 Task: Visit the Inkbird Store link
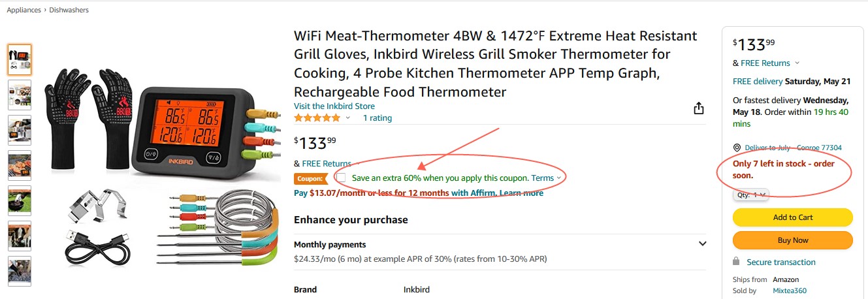pyautogui.click(x=334, y=106)
